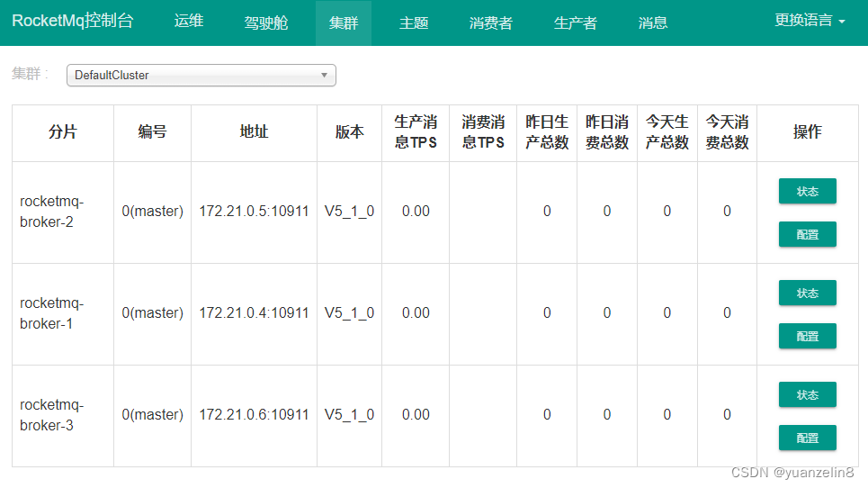This screenshot has width=868, height=488.
Task: Click 0(master) in rocketmq-broker-3 row
Action: 152,415
